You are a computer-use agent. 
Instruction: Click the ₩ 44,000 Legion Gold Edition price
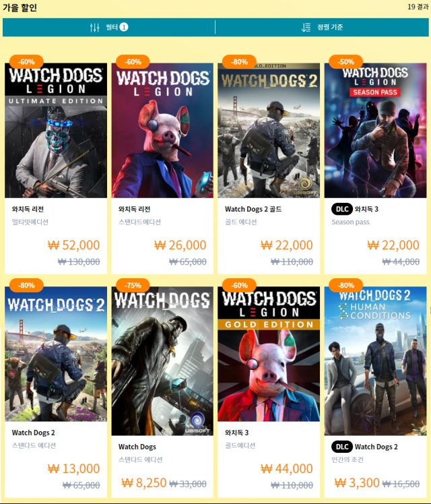286,469
